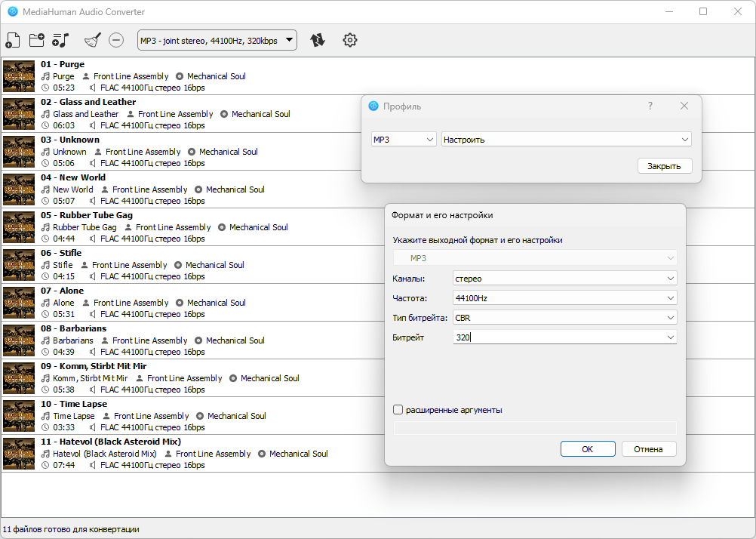Open the Частота dropdown set to 44100Hz
This screenshot has height=539, width=756.
point(564,298)
